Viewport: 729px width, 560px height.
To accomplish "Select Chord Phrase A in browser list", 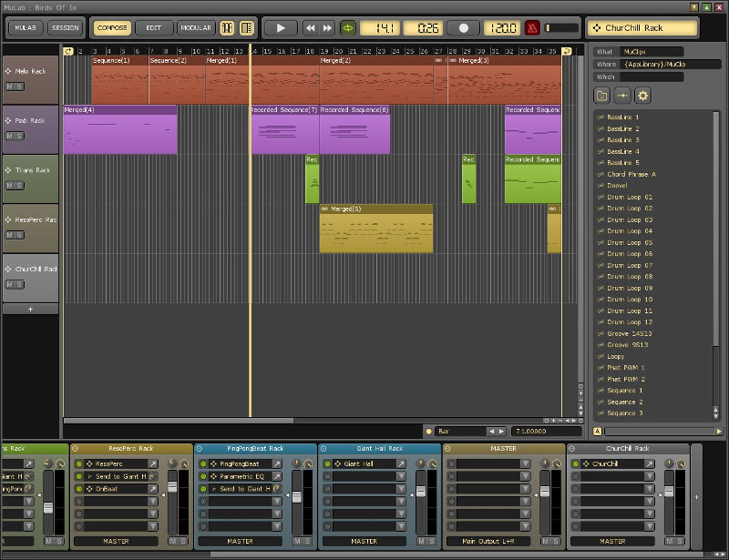I will [x=631, y=174].
